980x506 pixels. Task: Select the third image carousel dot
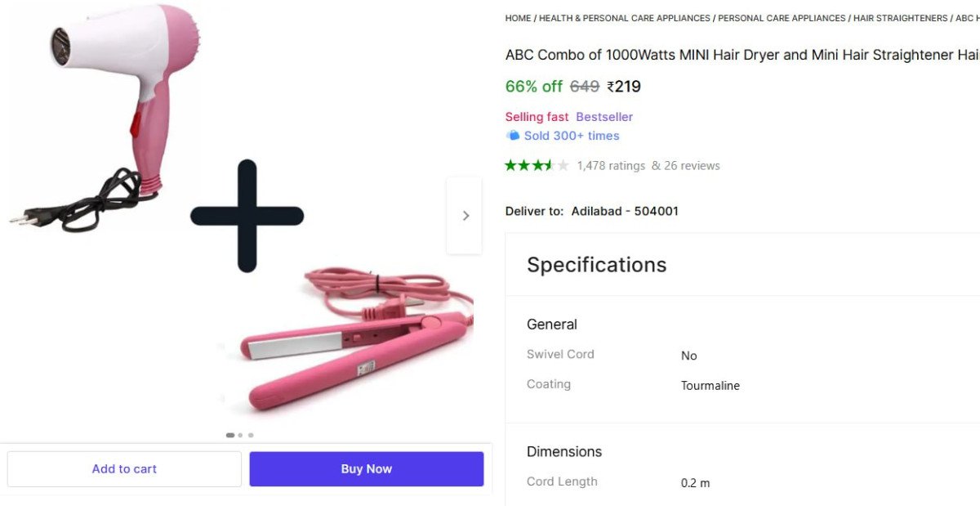(x=251, y=435)
